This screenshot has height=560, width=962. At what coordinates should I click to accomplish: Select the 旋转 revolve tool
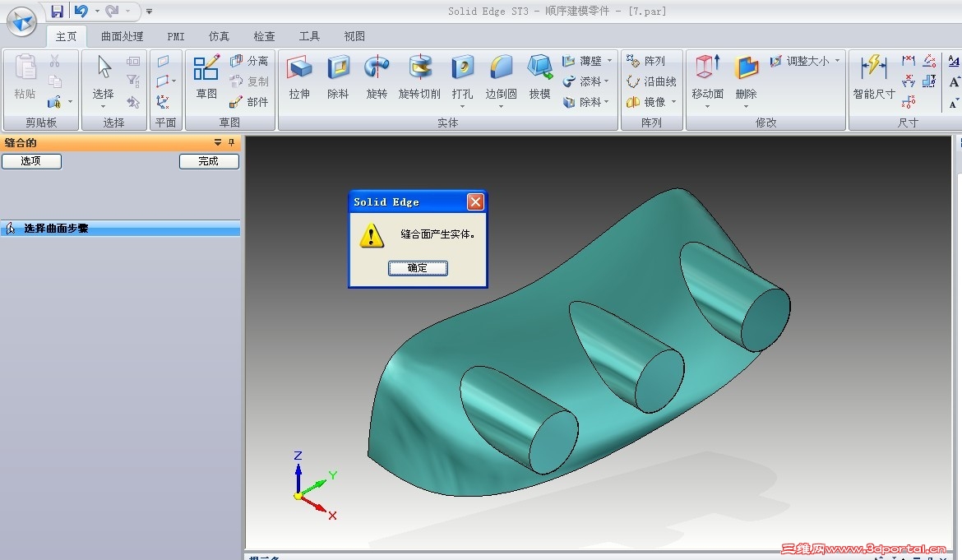click(377, 76)
